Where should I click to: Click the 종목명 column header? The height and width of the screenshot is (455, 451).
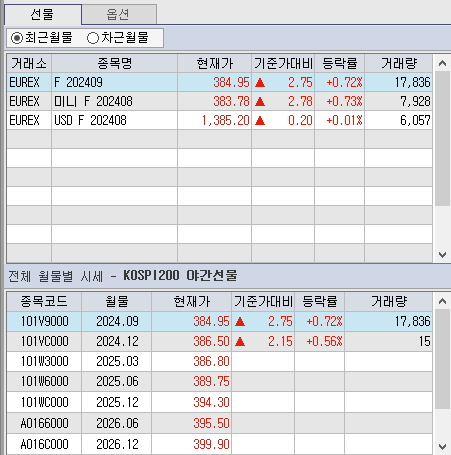pyautogui.click(x=115, y=63)
